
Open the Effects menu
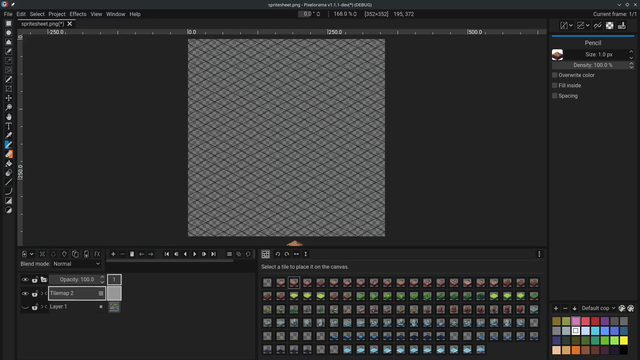[78, 14]
